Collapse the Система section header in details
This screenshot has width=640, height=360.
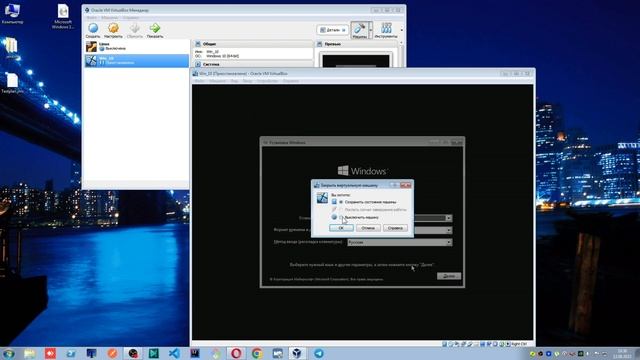tap(253, 64)
